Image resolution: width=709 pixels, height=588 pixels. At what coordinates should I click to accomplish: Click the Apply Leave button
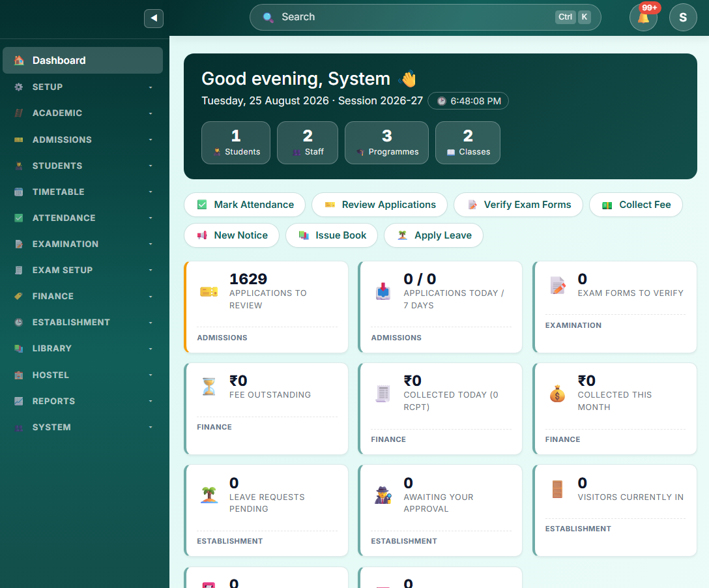pos(433,235)
